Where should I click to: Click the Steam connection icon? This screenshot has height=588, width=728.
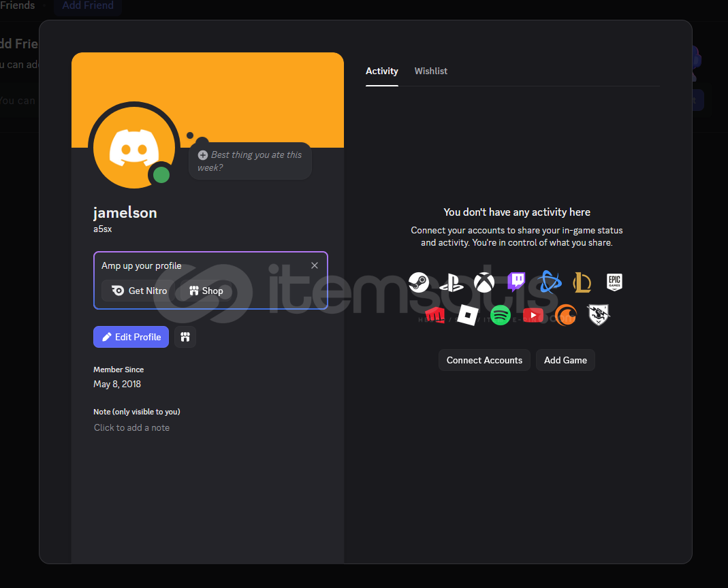click(419, 282)
